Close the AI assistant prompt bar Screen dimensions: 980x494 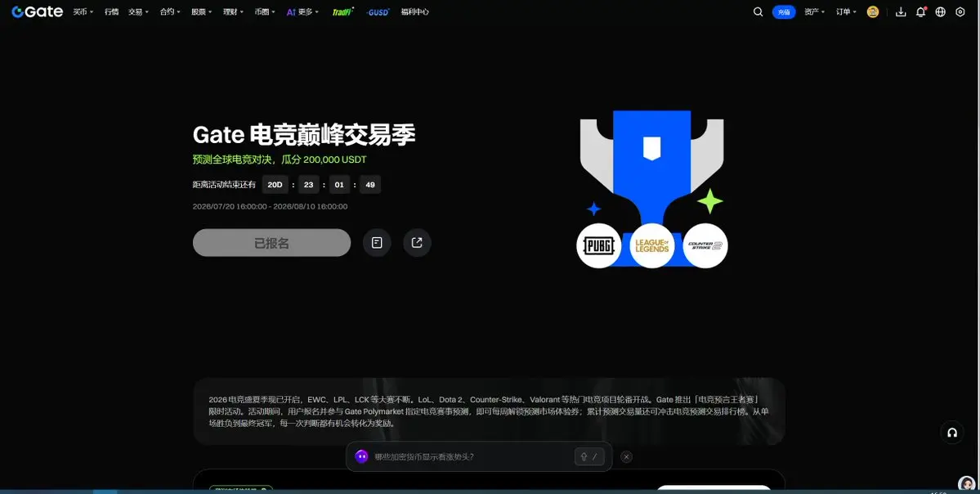[x=626, y=456]
